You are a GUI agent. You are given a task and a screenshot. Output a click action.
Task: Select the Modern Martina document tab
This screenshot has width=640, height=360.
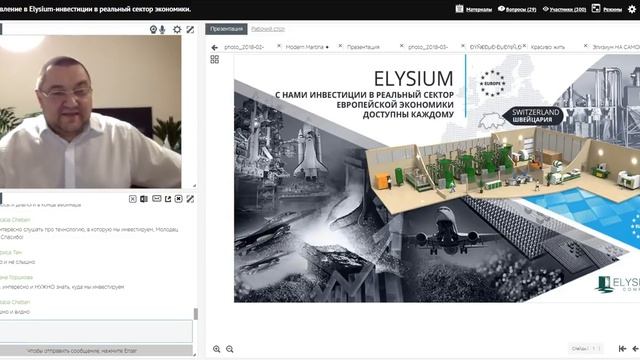304,47
